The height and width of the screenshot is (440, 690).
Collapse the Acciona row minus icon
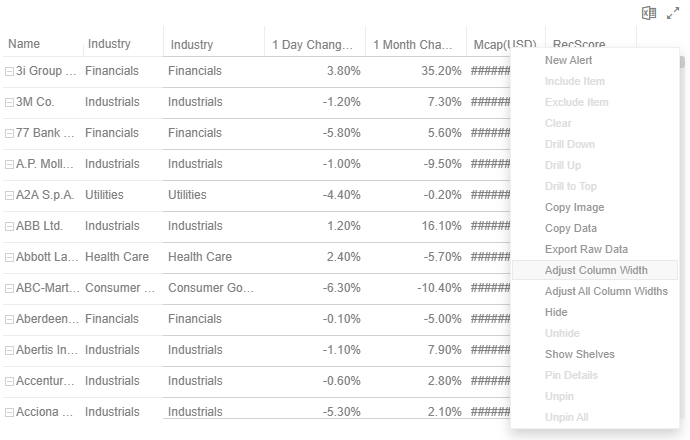9,413
